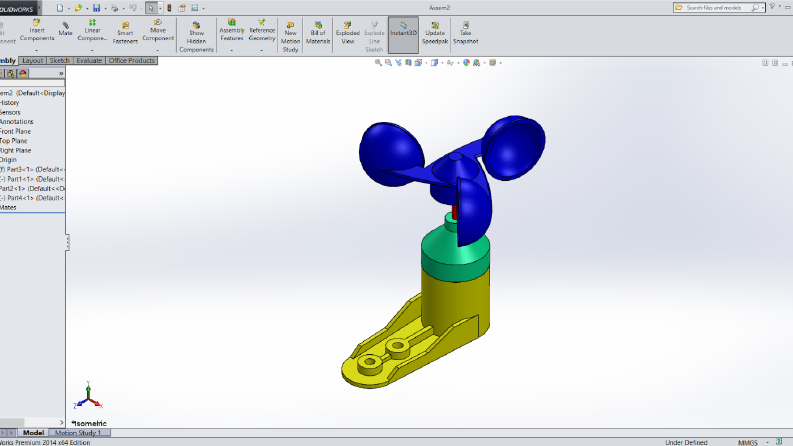Select the Model tab at bottom
793x446 pixels.
[x=33, y=433]
